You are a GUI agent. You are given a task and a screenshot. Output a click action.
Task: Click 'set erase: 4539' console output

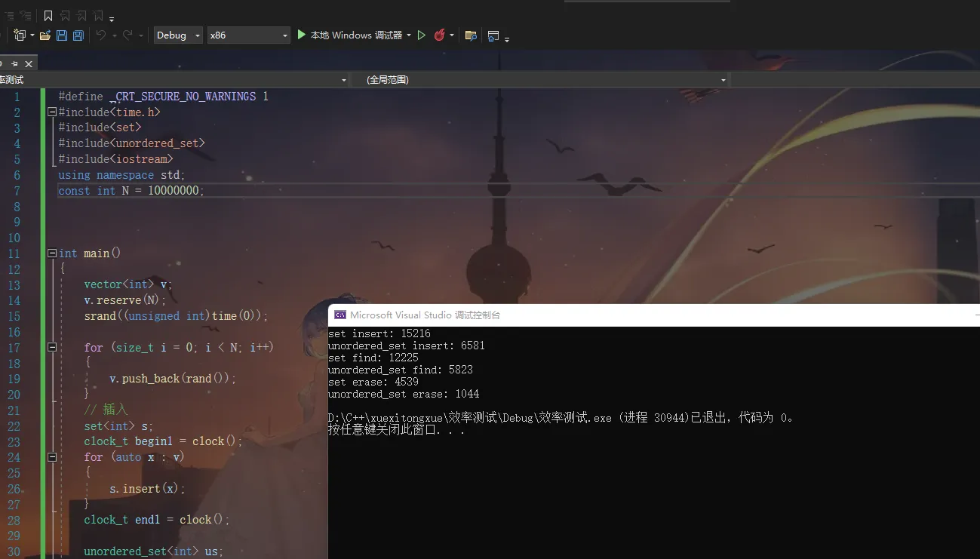pyautogui.click(x=373, y=382)
